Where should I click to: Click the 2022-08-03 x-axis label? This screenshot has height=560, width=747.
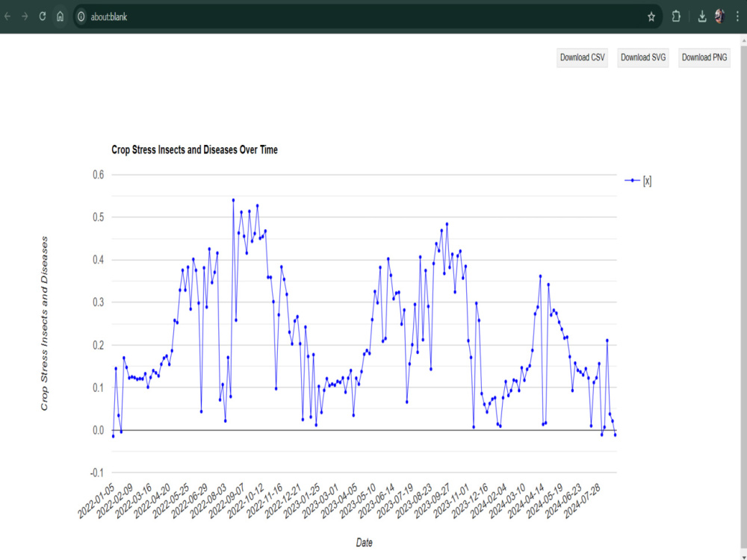point(209,500)
